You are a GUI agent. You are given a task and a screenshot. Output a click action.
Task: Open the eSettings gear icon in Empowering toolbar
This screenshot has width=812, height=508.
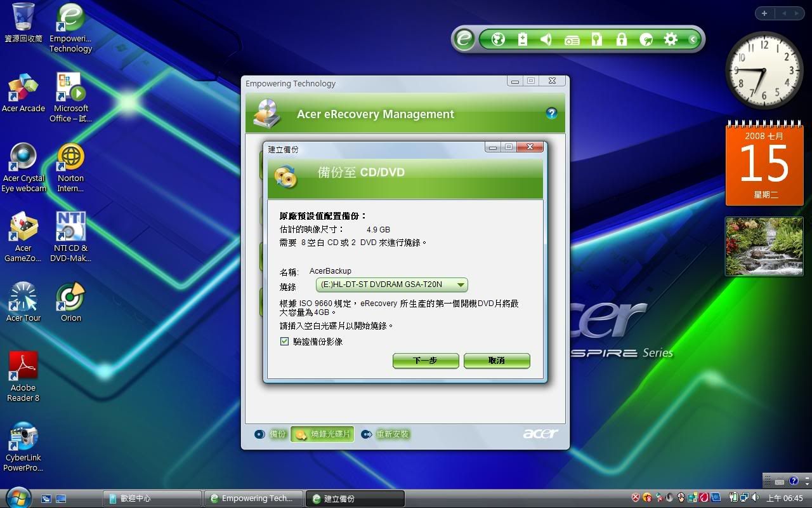click(671, 39)
